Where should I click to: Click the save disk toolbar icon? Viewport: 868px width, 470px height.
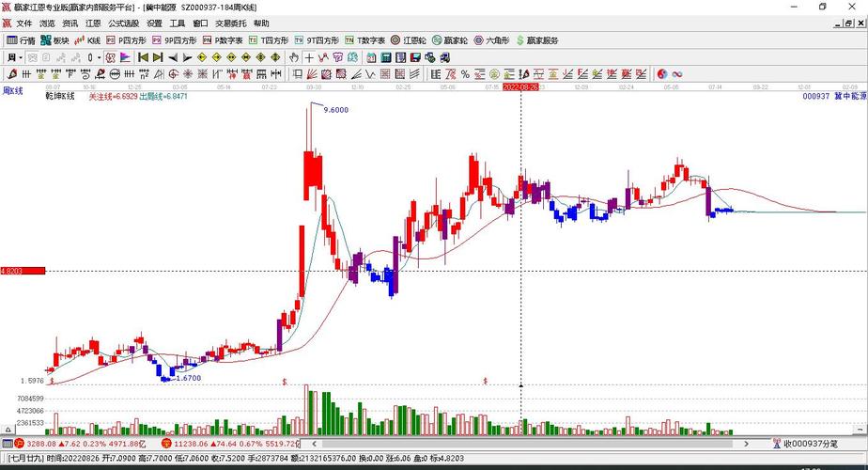tap(415, 57)
